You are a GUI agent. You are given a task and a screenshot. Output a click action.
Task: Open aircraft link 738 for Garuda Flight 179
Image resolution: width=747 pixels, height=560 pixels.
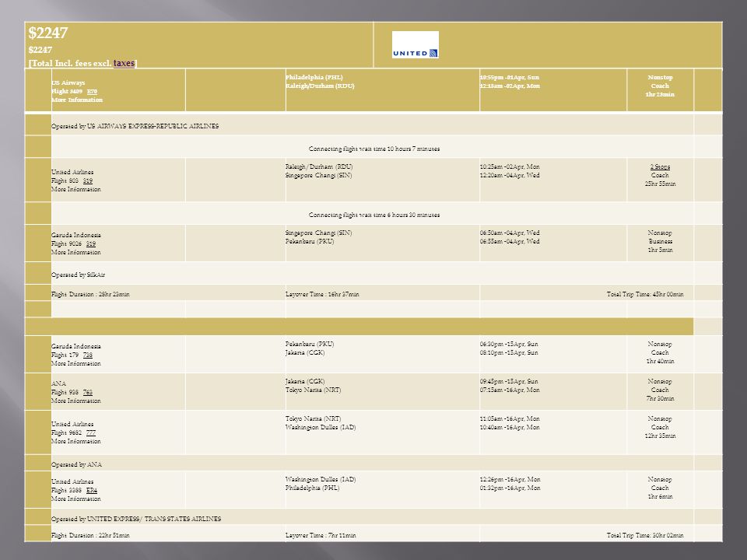pos(88,355)
